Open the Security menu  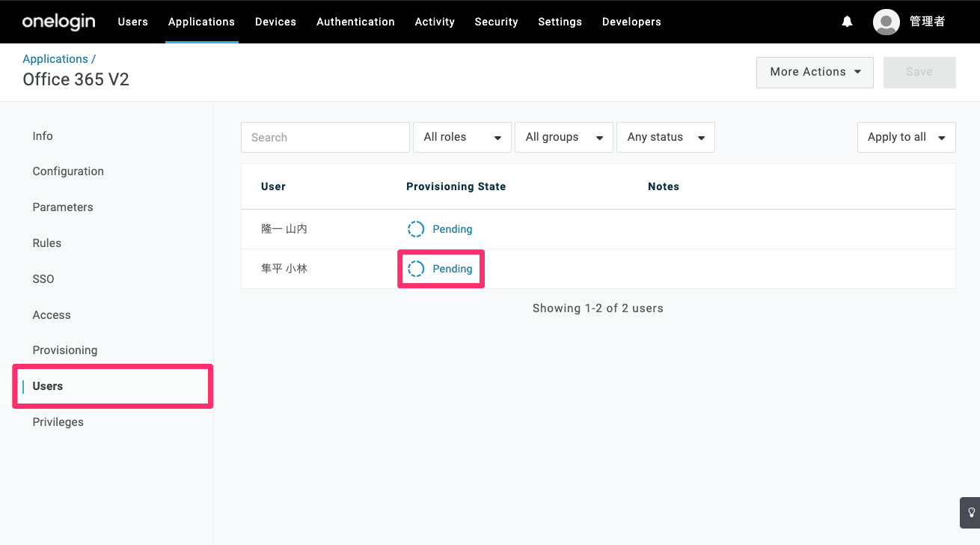tap(496, 22)
